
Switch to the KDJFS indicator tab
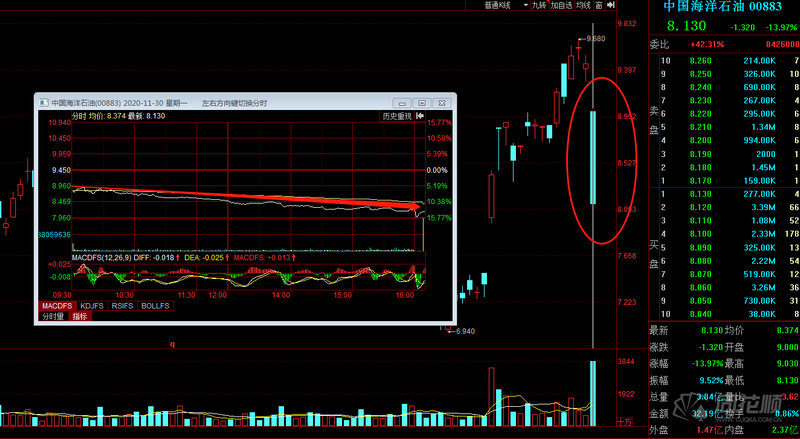91,305
